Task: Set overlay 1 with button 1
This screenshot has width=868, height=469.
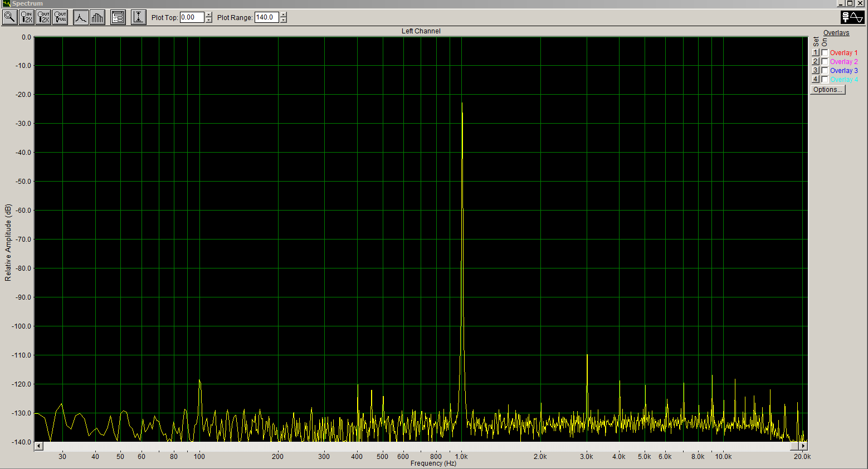Action: (x=816, y=52)
